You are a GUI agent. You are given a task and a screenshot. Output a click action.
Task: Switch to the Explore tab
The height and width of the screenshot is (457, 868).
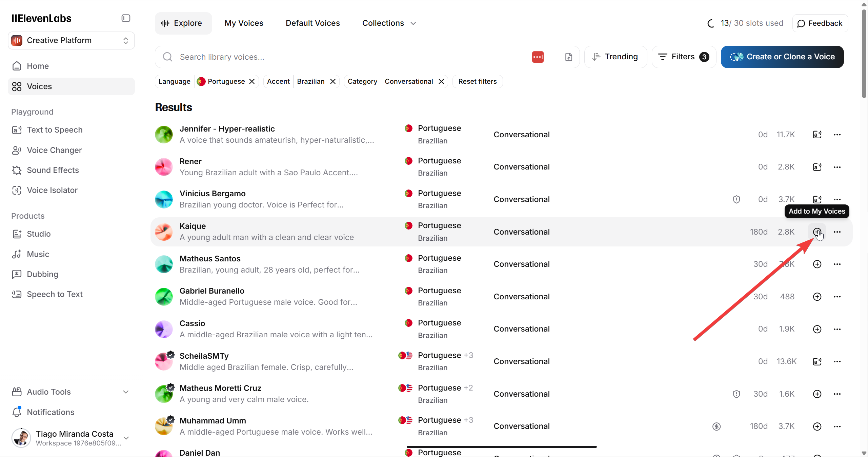click(x=183, y=23)
